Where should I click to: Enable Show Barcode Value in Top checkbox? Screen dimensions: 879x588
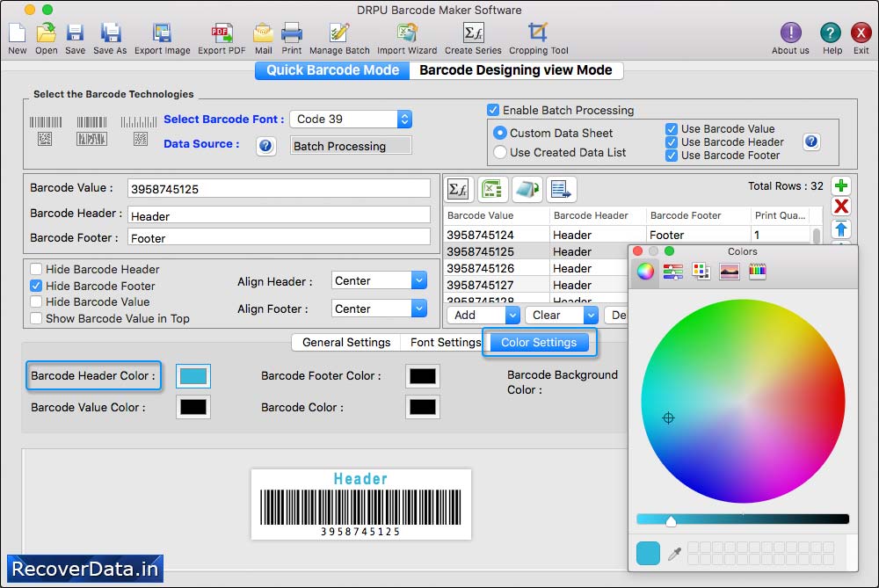[36, 318]
